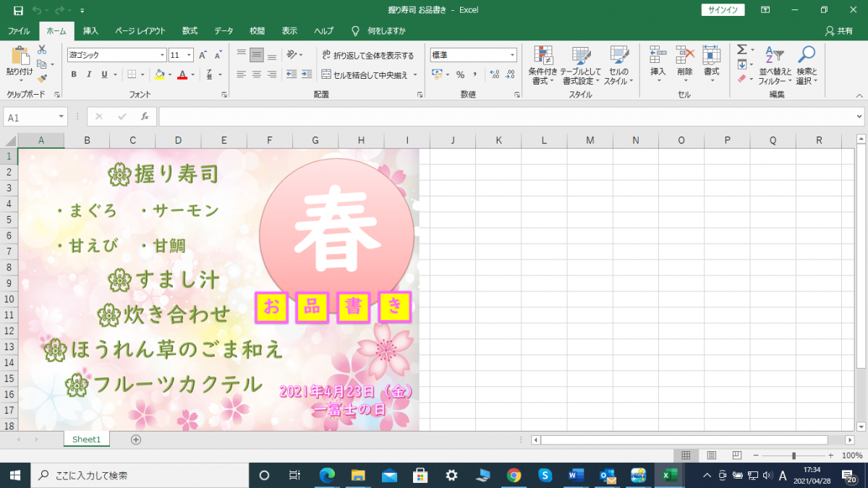Click the zoom slider handle
Viewport: 868px width, 488px height.
(x=793, y=455)
